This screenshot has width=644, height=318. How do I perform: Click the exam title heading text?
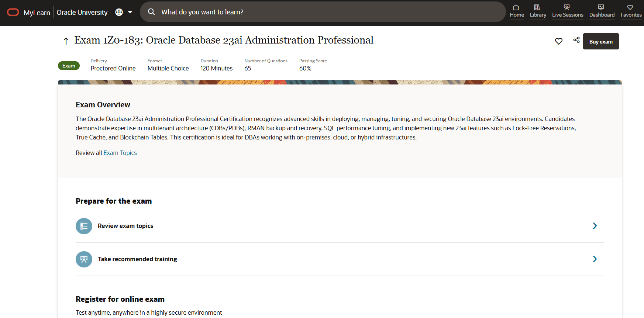(224, 40)
